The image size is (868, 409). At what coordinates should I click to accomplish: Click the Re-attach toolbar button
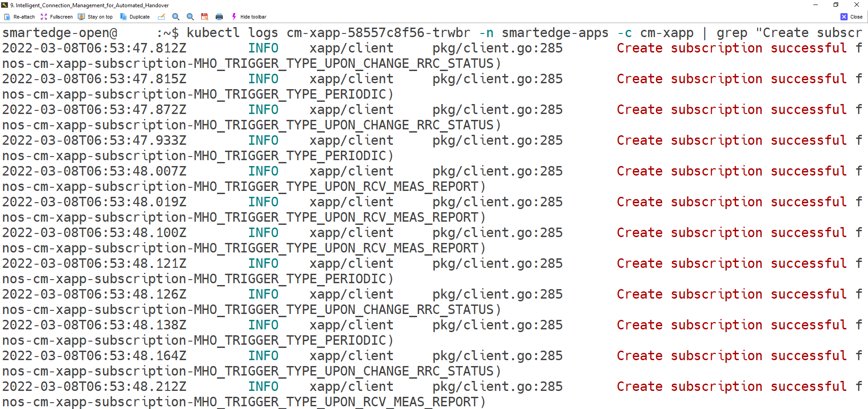coord(19,17)
